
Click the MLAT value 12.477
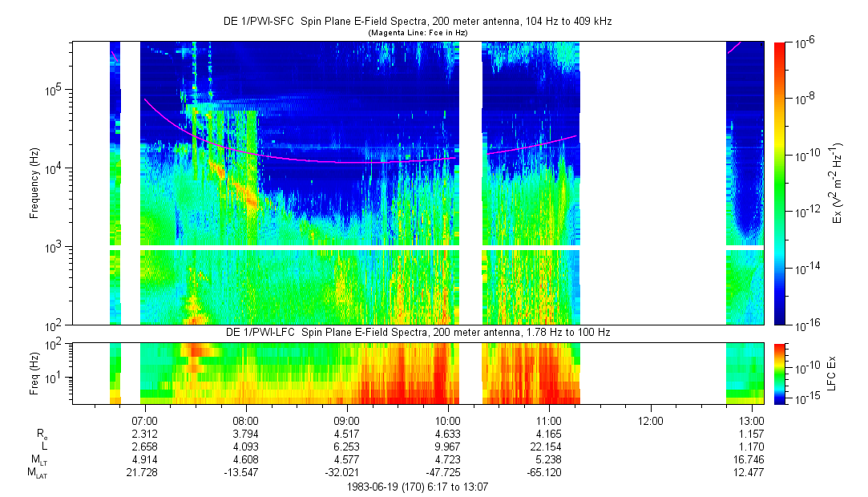point(749,473)
